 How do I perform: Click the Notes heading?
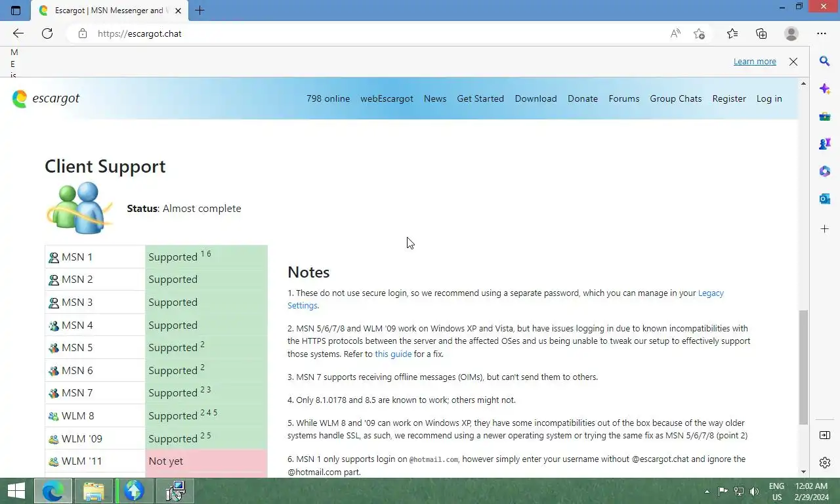(x=308, y=272)
